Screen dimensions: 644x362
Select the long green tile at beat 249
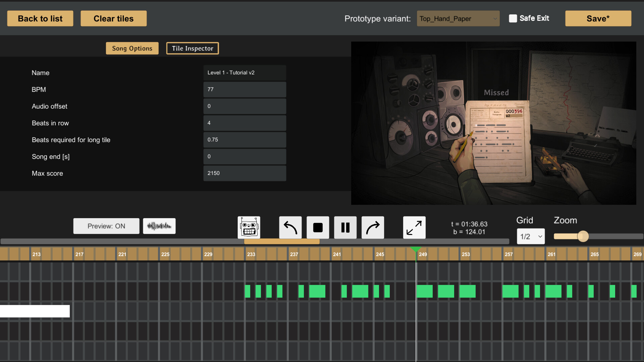click(x=424, y=291)
